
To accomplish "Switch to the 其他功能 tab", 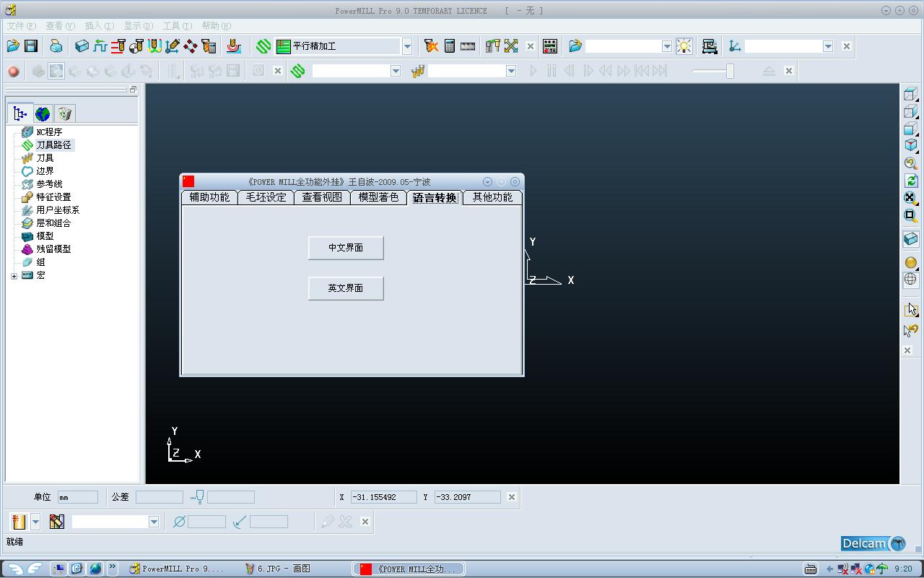I will pyautogui.click(x=493, y=197).
